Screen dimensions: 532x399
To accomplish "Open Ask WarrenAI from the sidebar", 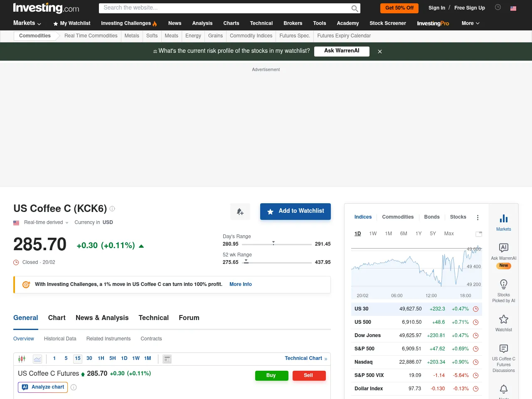I will click(503, 252).
